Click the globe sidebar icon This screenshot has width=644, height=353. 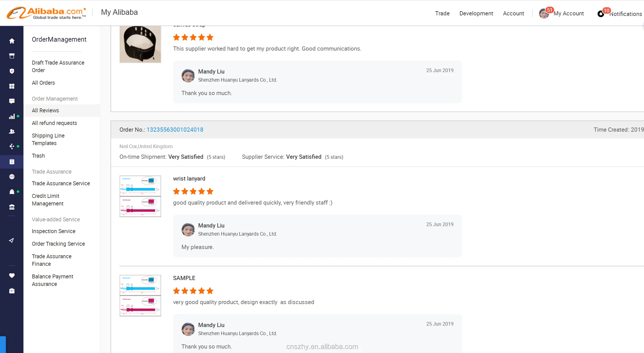[x=12, y=177]
